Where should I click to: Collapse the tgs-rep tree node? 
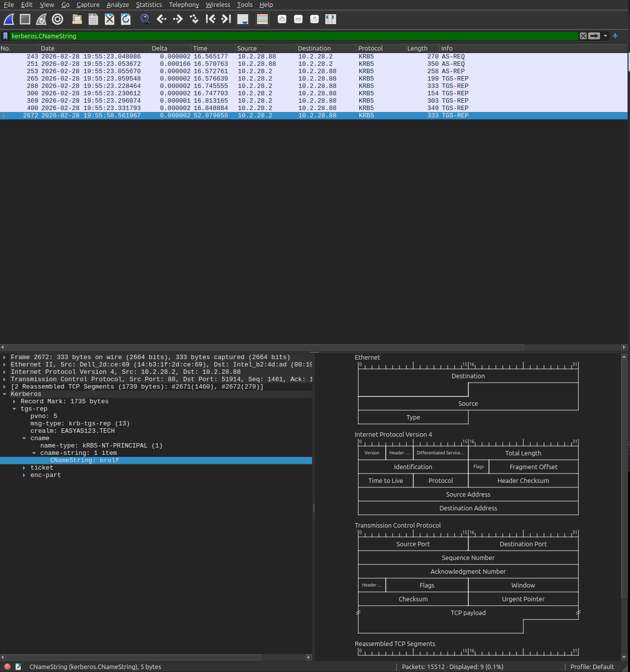click(14, 409)
